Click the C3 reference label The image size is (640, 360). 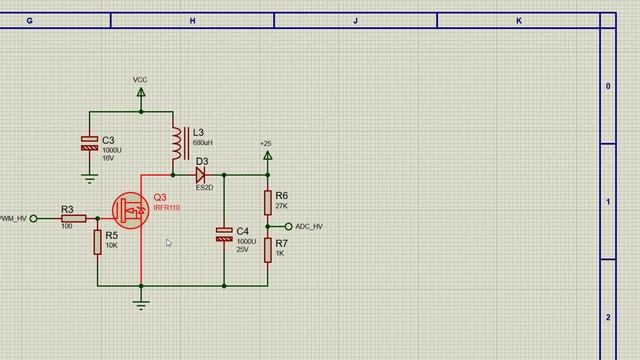[x=108, y=140]
